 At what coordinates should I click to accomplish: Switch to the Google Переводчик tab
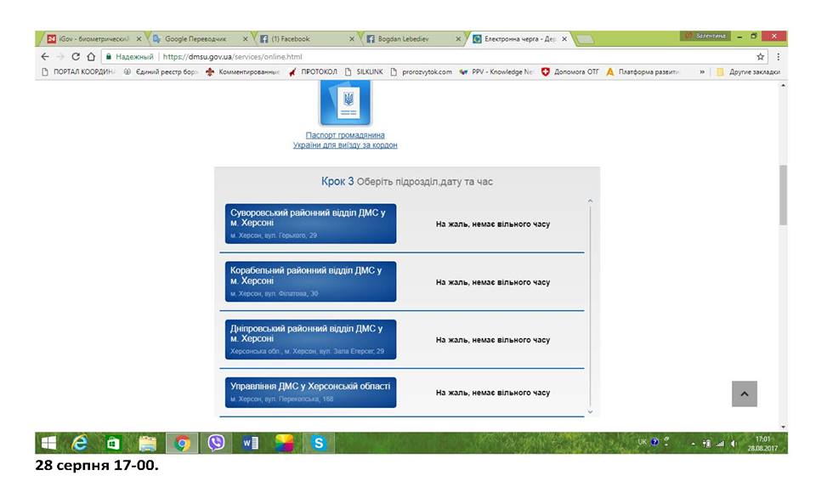(196, 39)
